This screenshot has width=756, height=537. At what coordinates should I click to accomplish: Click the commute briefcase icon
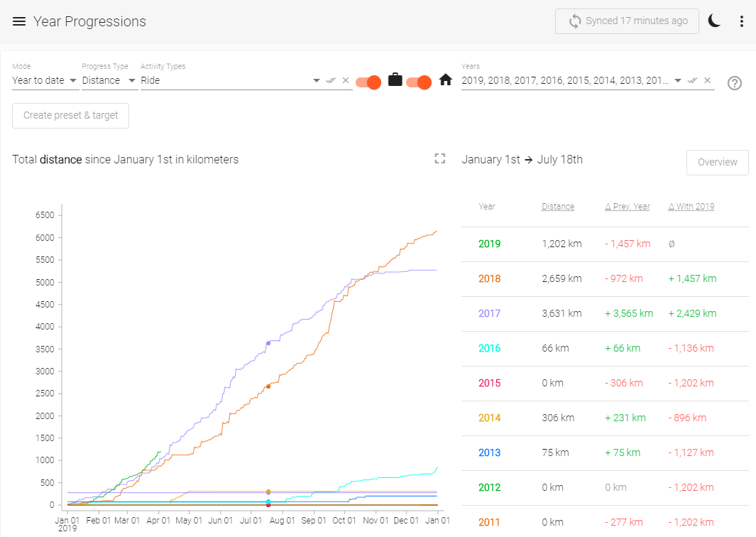point(395,80)
